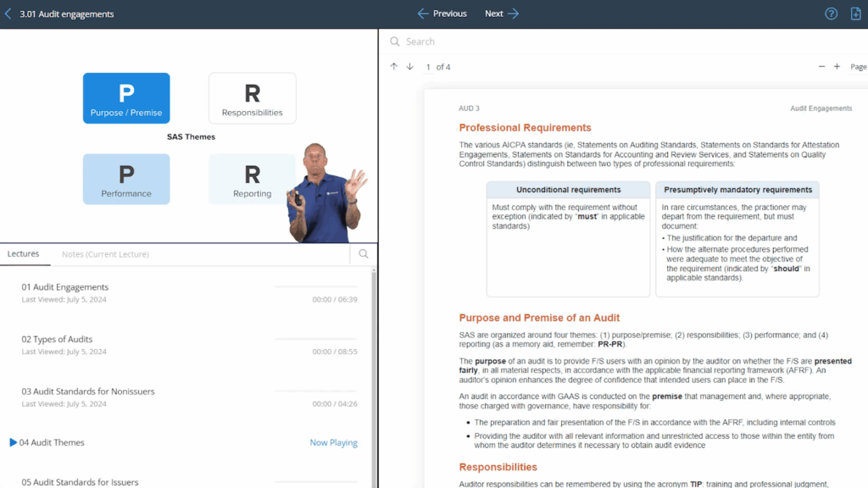
Task: Open help via the question mark icon
Action: tap(829, 14)
